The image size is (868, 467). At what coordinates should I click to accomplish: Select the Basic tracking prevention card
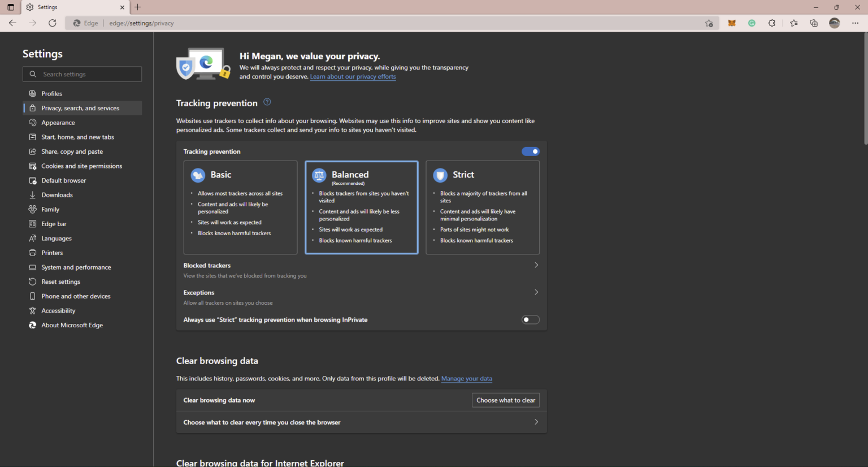tap(240, 207)
